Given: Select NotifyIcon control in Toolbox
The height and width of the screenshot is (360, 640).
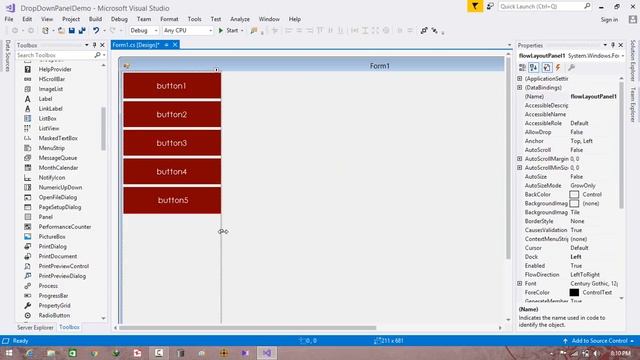Looking at the screenshot, I should point(51,178).
